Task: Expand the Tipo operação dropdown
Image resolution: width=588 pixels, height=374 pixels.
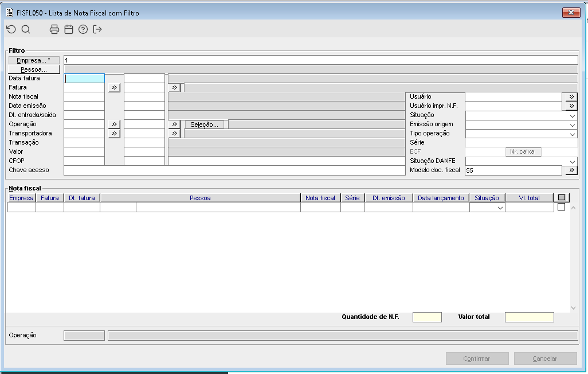Action: click(x=573, y=134)
